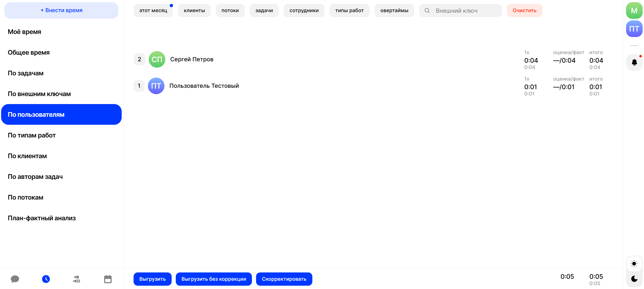The height and width of the screenshot is (289, 644).
Task: Open the calendar icon
Action: tap(108, 279)
